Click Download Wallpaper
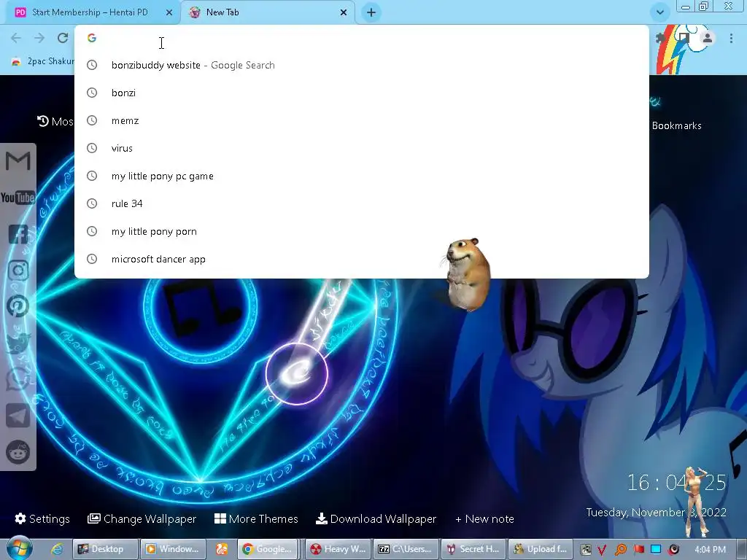The height and width of the screenshot is (560, 747). click(x=376, y=518)
